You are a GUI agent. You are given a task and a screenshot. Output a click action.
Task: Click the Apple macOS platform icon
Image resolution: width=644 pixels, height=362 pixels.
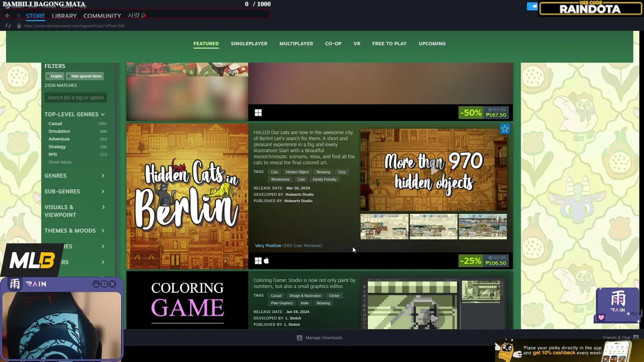click(267, 260)
